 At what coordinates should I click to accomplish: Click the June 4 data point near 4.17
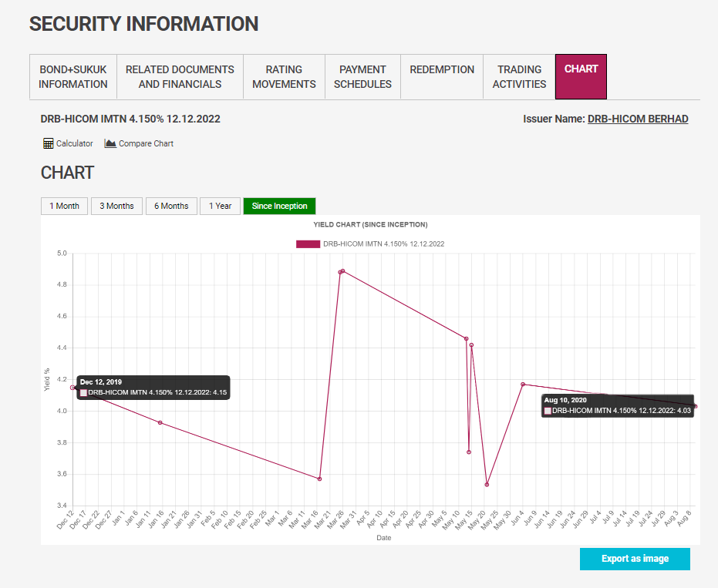(523, 385)
